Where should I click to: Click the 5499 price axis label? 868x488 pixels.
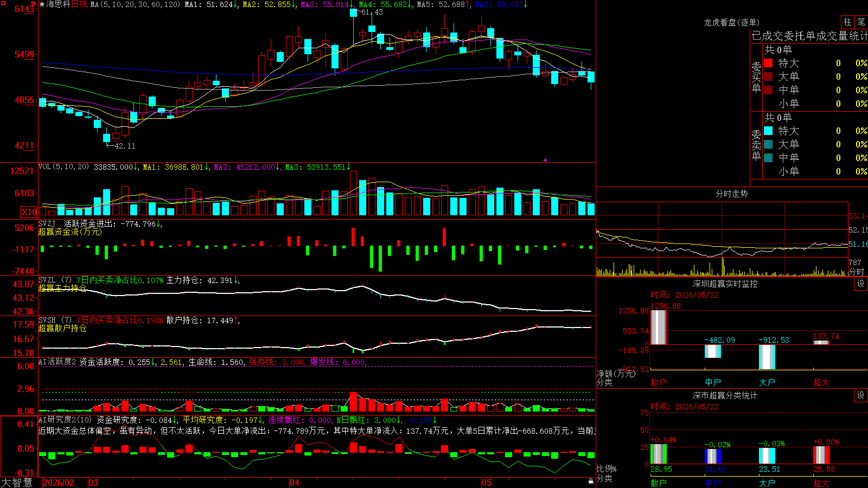click(24, 54)
